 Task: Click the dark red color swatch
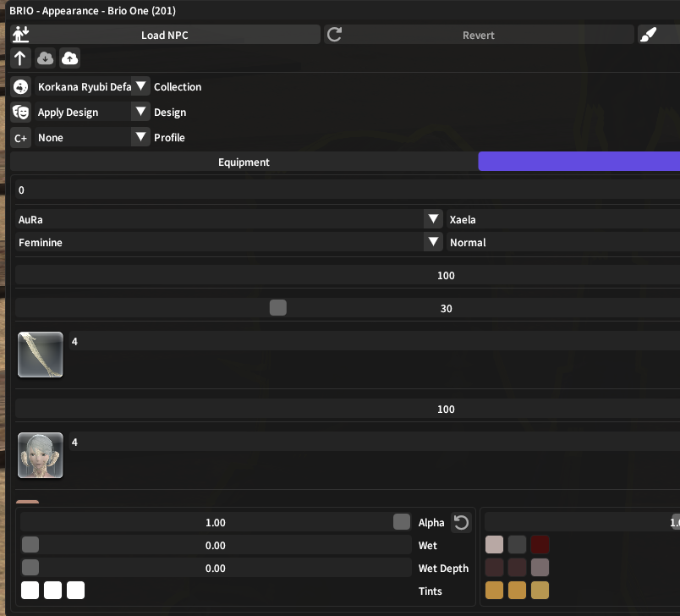(x=540, y=544)
